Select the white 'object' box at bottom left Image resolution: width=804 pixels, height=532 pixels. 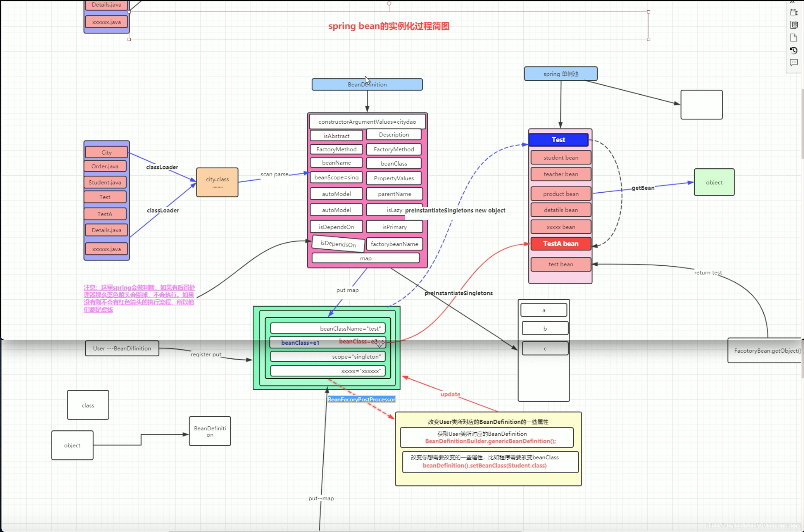(72, 445)
